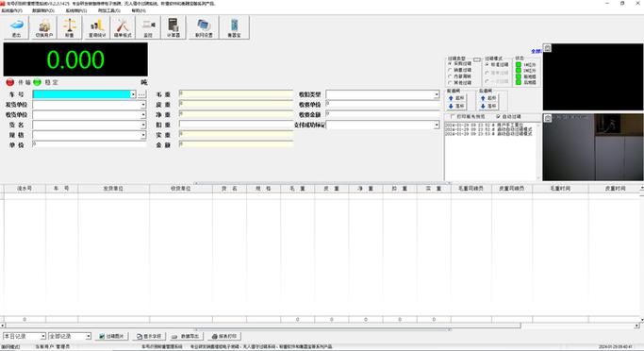This screenshot has width=644, height=351.
Task: Click the front gate lower down-arrow button
Action: tap(456, 106)
